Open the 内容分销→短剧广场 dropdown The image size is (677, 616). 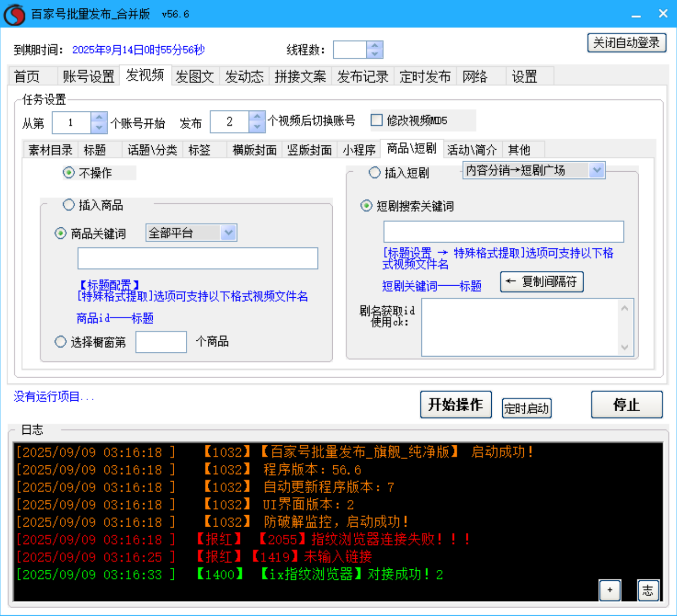coord(598,170)
